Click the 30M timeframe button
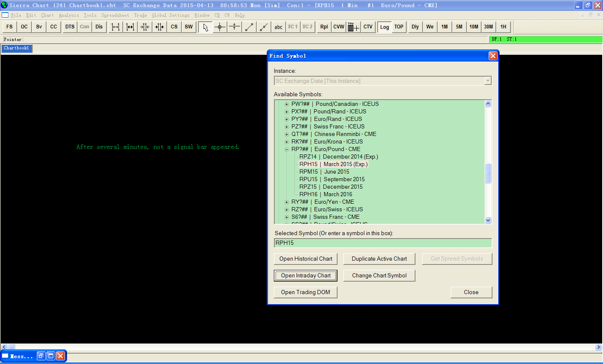The image size is (603, 364). click(x=489, y=27)
